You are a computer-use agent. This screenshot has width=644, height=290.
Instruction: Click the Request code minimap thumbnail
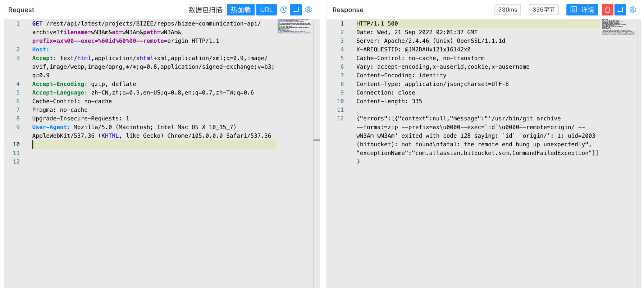[x=295, y=26]
